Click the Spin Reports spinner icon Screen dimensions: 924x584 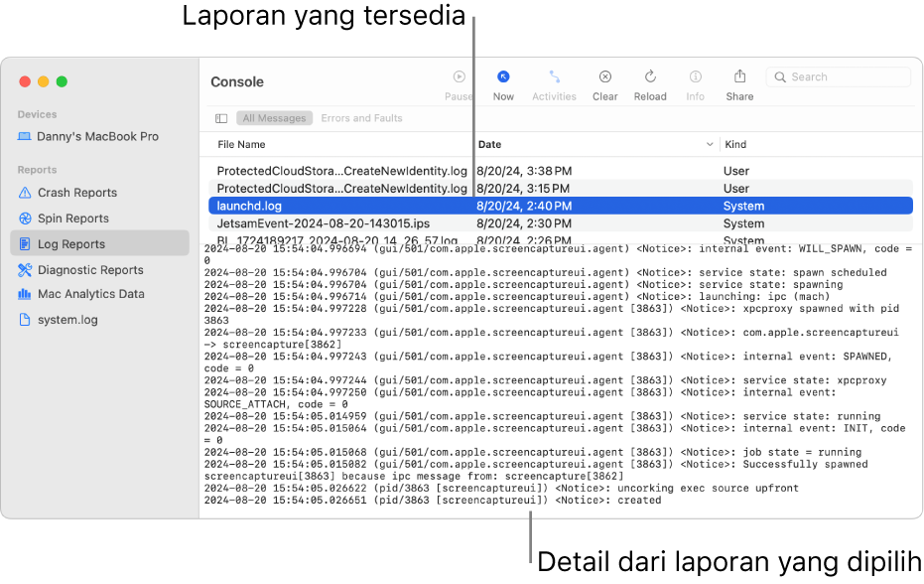click(x=25, y=219)
